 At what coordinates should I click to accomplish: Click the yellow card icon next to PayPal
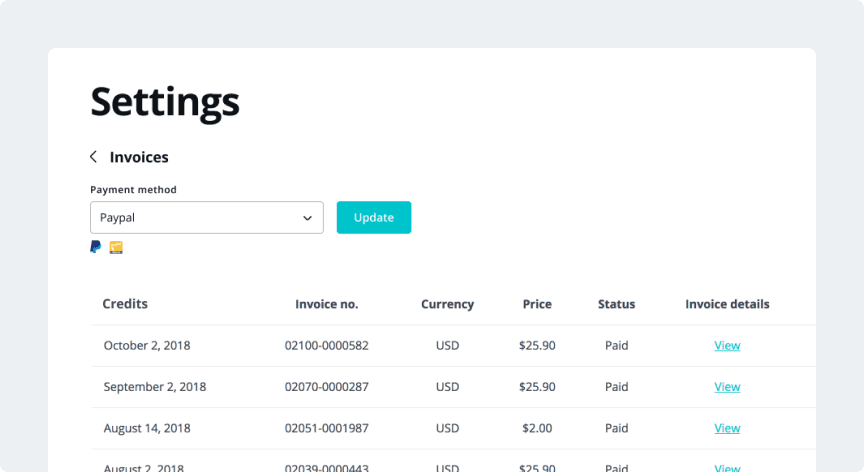(116, 247)
